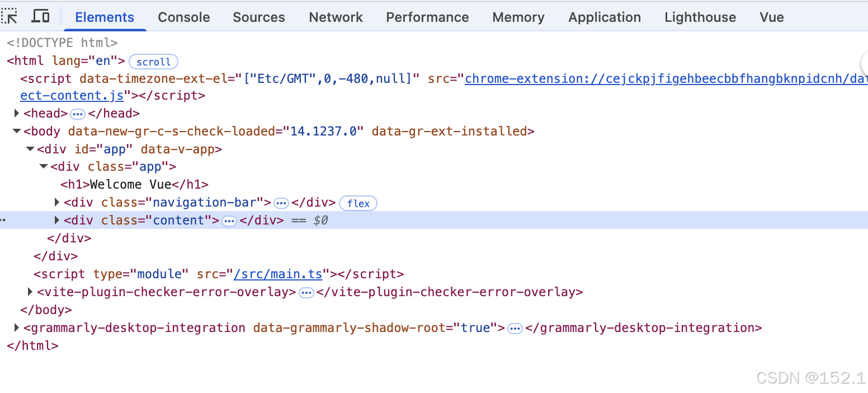
Task: Expand the head element
Action: (16, 113)
